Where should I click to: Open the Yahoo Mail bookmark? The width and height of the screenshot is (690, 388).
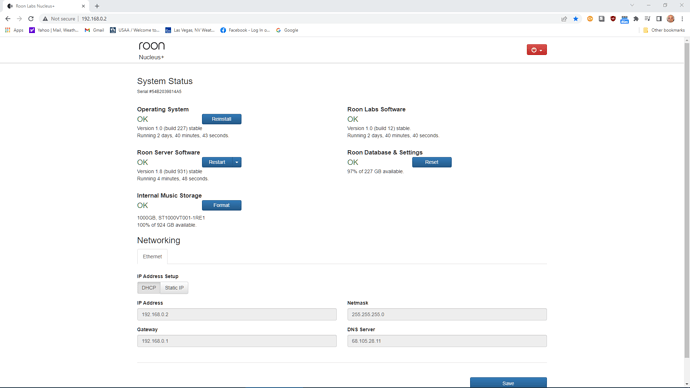tap(54, 30)
